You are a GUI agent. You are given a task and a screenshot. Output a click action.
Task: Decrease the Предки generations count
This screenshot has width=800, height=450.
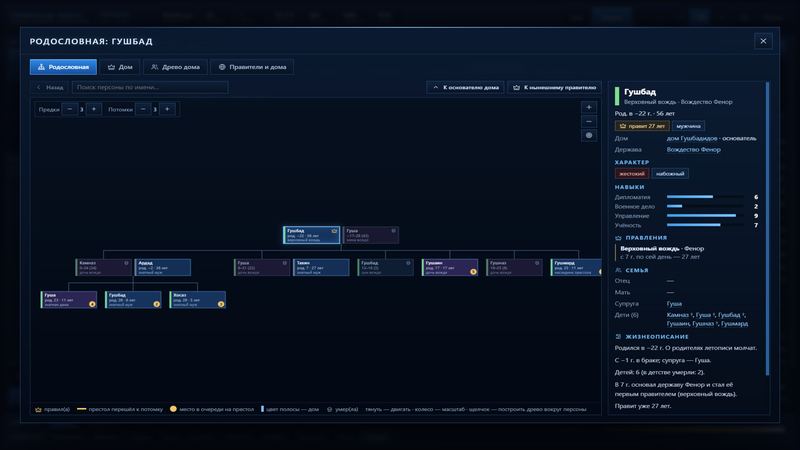click(69, 109)
